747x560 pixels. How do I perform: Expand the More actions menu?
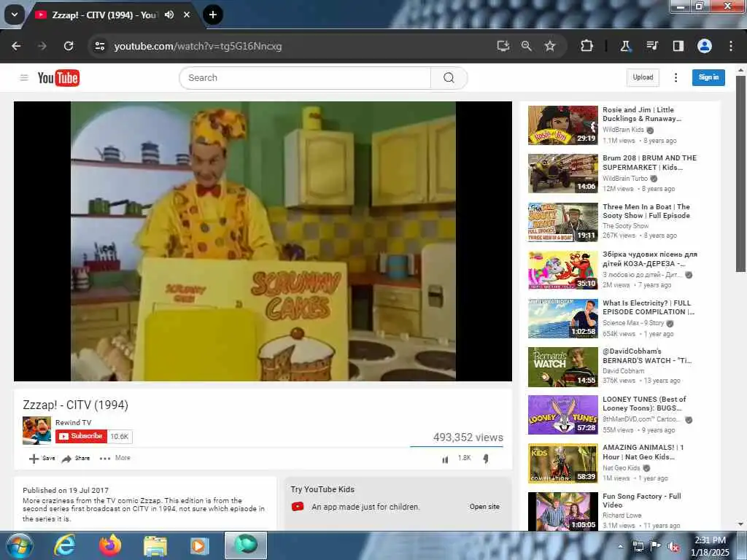click(115, 458)
